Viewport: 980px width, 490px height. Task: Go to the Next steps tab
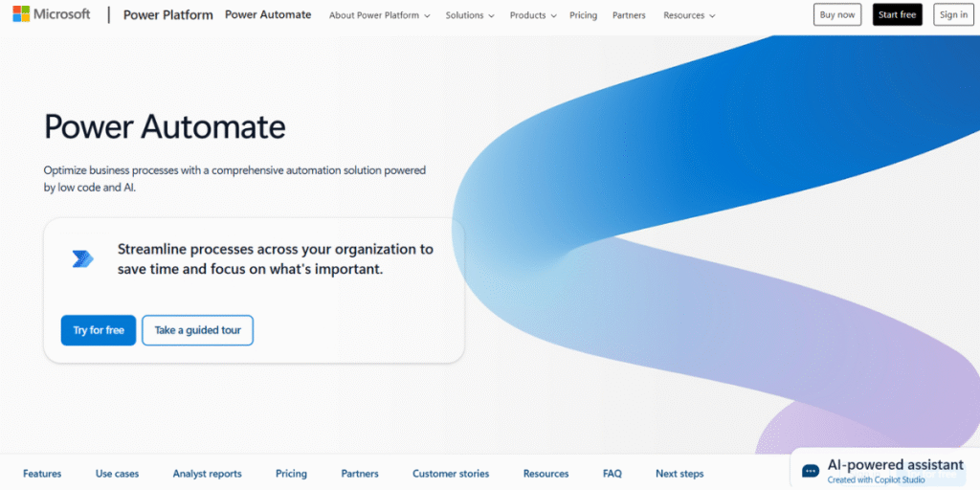[x=679, y=474]
